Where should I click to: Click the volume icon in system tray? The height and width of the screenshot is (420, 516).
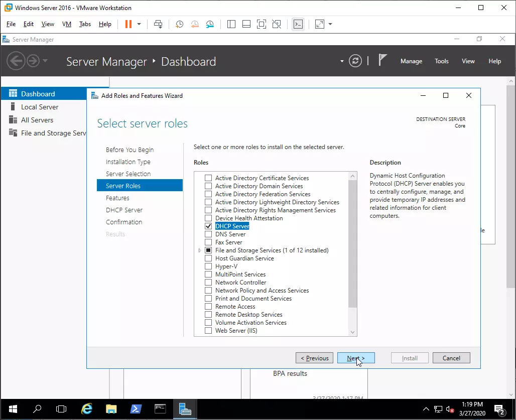point(450,409)
